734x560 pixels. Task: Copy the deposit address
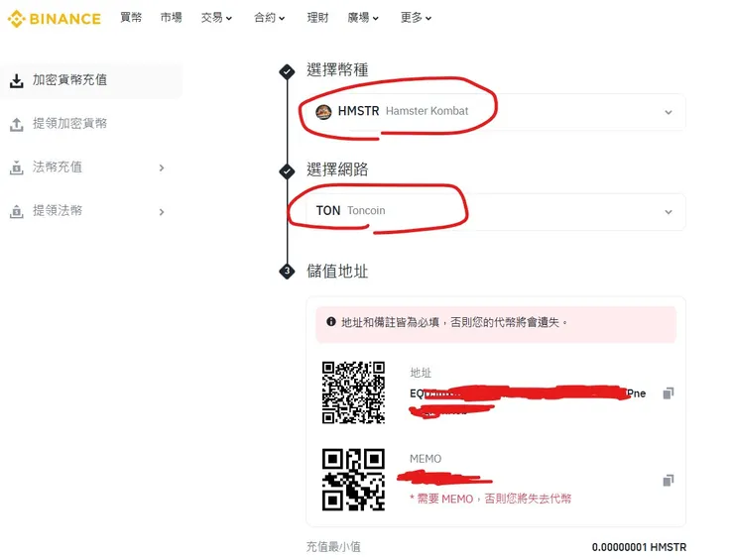coord(669,392)
